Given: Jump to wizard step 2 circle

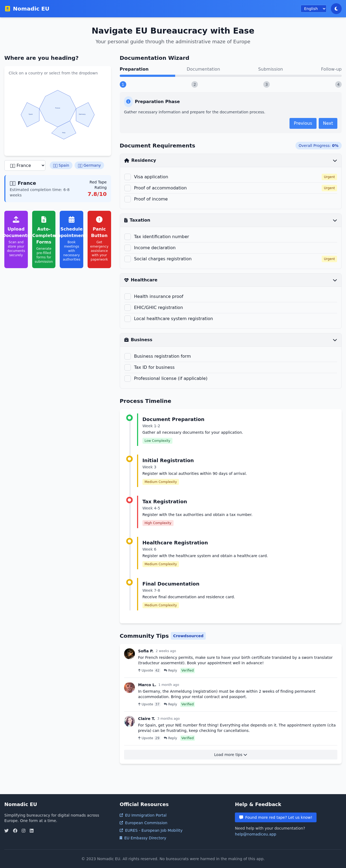Looking at the screenshot, I should click(195, 85).
